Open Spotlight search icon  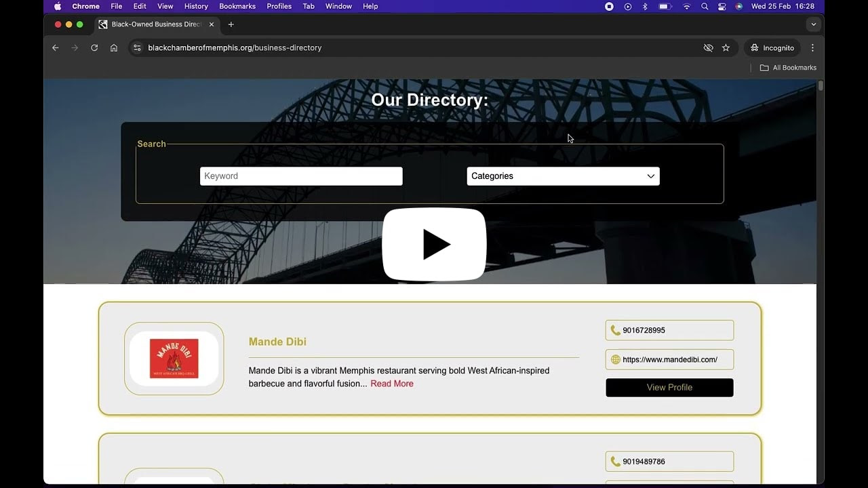point(705,6)
